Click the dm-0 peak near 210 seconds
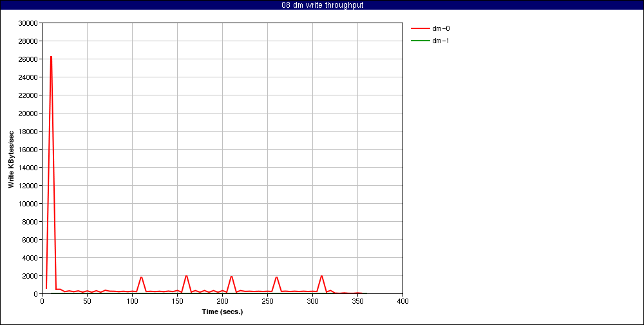 pyautogui.click(x=232, y=277)
